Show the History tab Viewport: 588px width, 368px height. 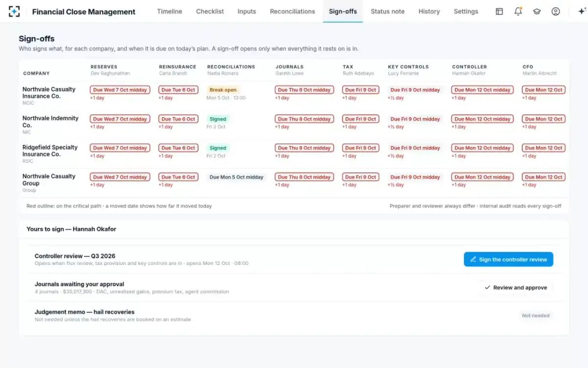pyautogui.click(x=429, y=11)
